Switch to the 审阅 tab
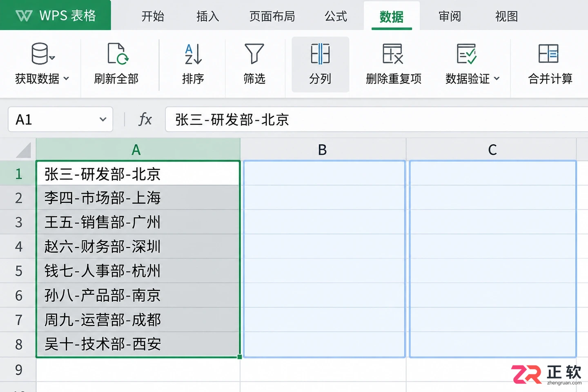Image resolution: width=588 pixels, height=392 pixels. click(x=450, y=16)
